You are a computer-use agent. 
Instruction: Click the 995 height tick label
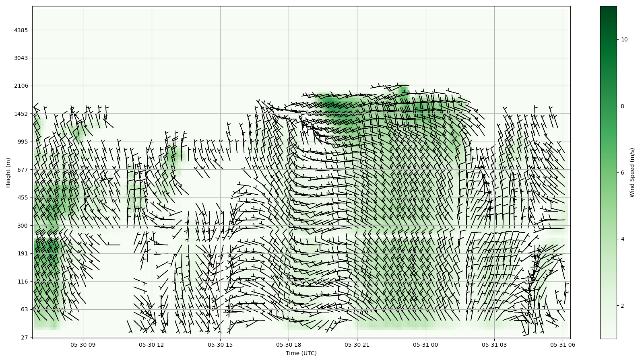tap(23, 142)
